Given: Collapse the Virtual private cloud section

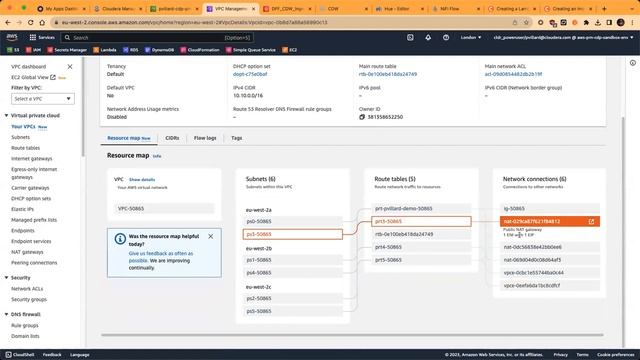Looking at the screenshot, I should click(7, 116).
